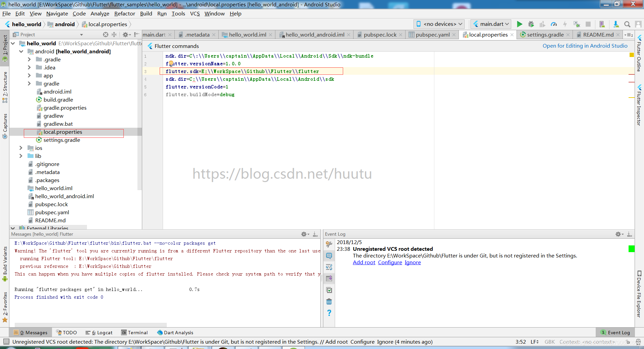644x349 pixels.
Task: Open the <no devices> device dropdown
Action: tap(439, 24)
